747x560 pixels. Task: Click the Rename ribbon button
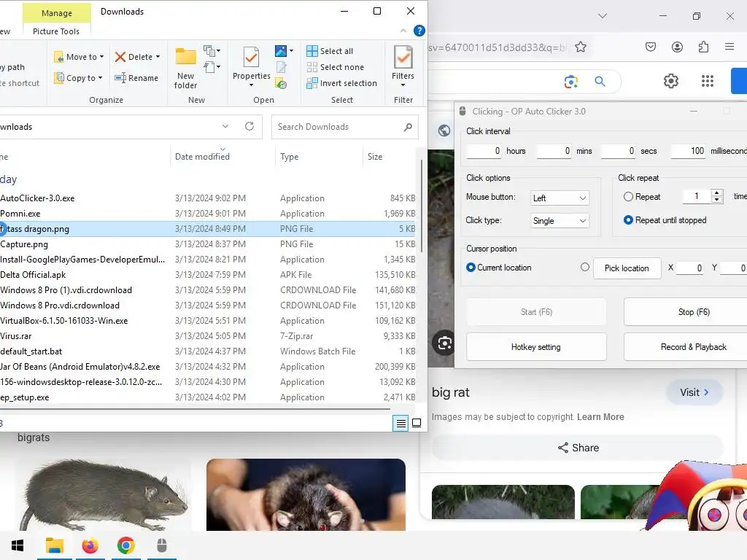[x=136, y=77]
